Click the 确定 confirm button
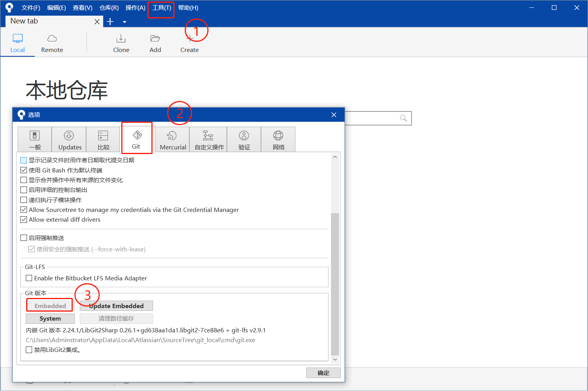Image resolution: width=588 pixels, height=391 pixels. pos(323,373)
